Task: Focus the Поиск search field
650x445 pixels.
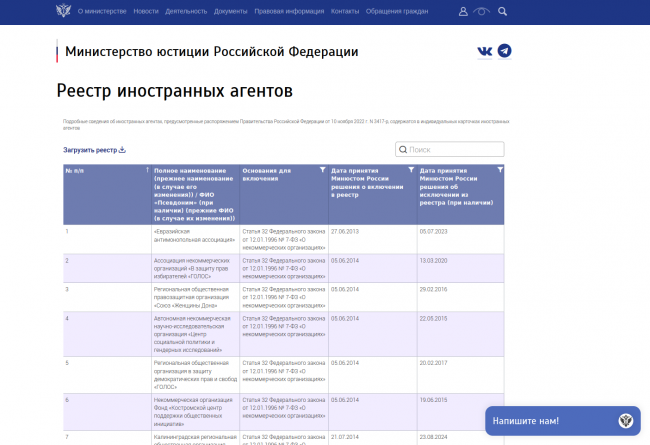Action: click(x=450, y=149)
